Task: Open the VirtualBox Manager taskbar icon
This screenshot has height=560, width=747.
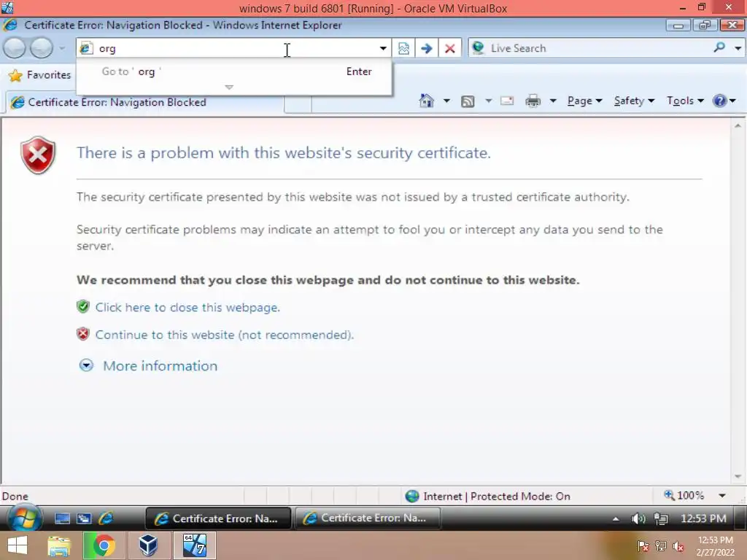Action: (148, 545)
